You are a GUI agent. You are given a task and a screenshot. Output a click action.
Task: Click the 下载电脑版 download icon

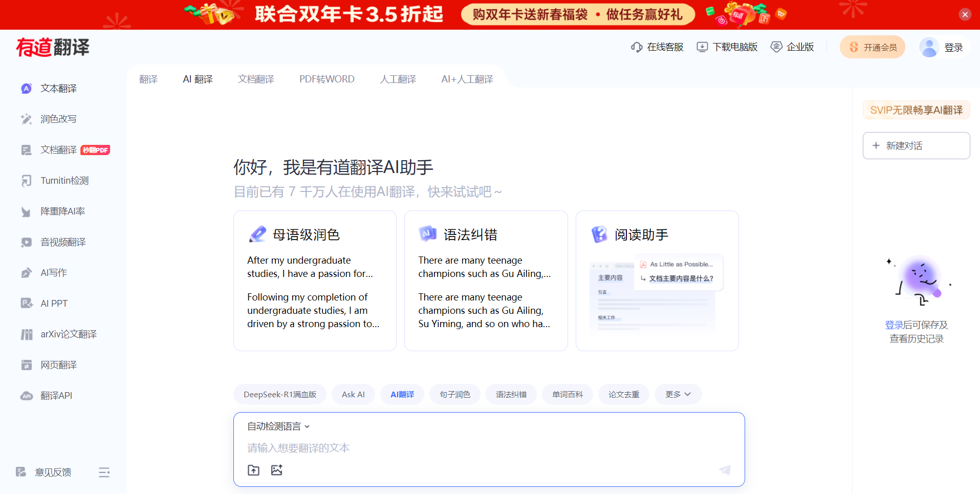coord(702,47)
